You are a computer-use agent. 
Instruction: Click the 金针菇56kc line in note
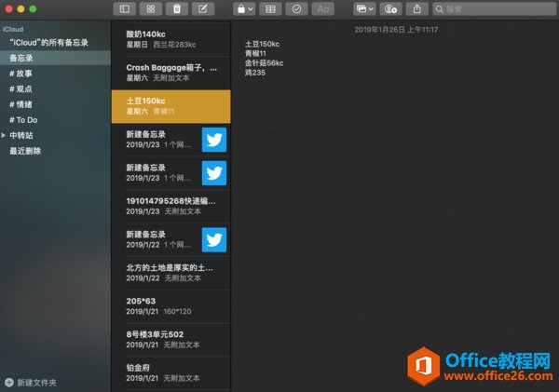click(x=265, y=63)
